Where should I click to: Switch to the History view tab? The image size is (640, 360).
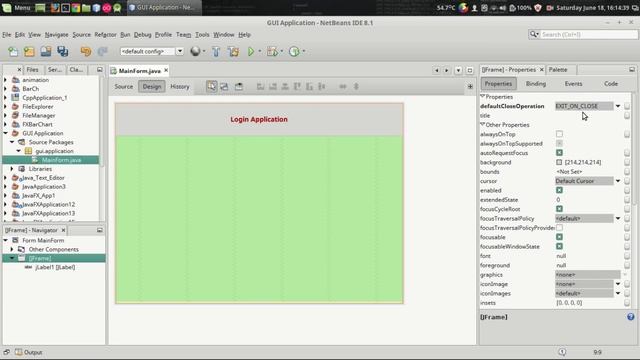[180, 87]
